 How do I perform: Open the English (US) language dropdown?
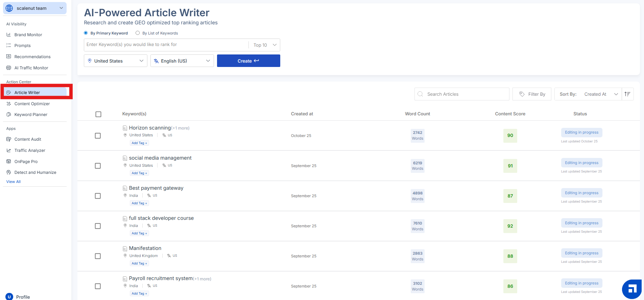pyautogui.click(x=182, y=61)
